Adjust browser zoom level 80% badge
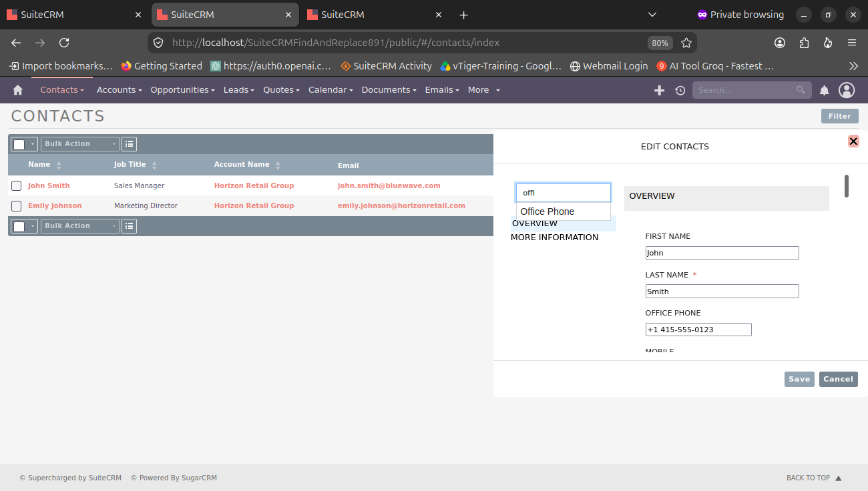The width and height of the screenshot is (868, 491). (x=660, y=43)
